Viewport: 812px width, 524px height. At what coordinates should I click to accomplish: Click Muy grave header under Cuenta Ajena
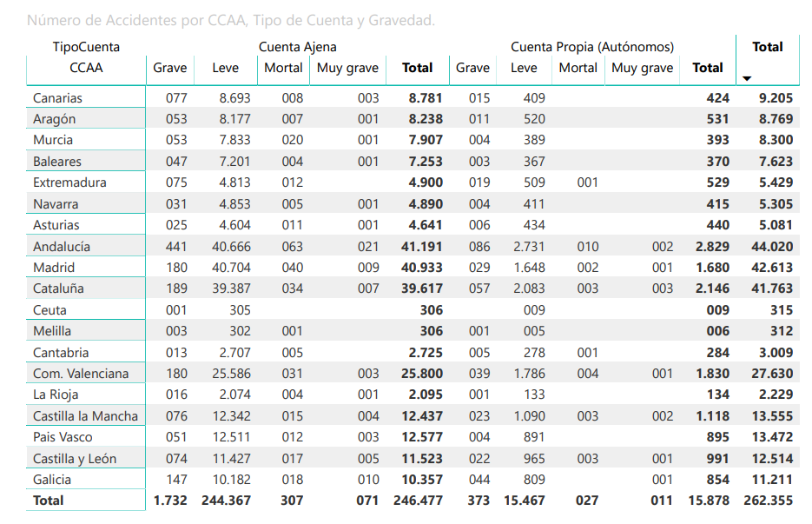347,68
